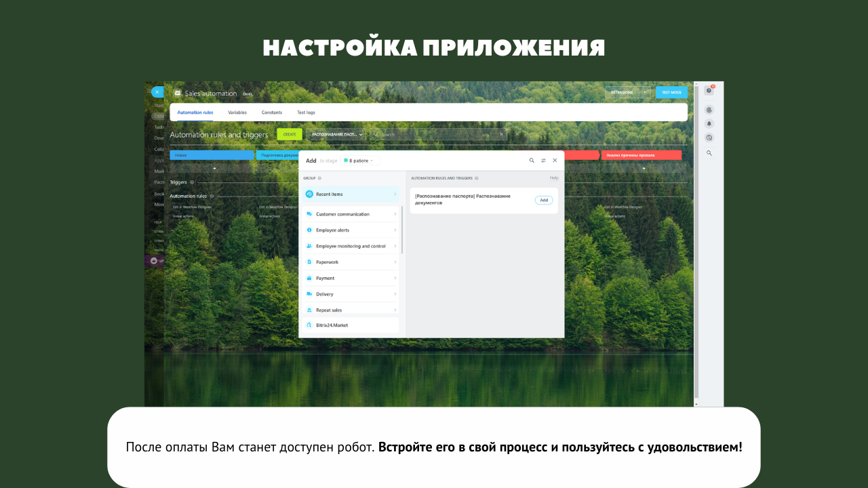This screenshot has width=868, height=488.
Task: Open the РАСПОЗНАВАНИЕ ПАСП... pipeline dropdown
Action: pyautogui.click(x=336, y=134)
